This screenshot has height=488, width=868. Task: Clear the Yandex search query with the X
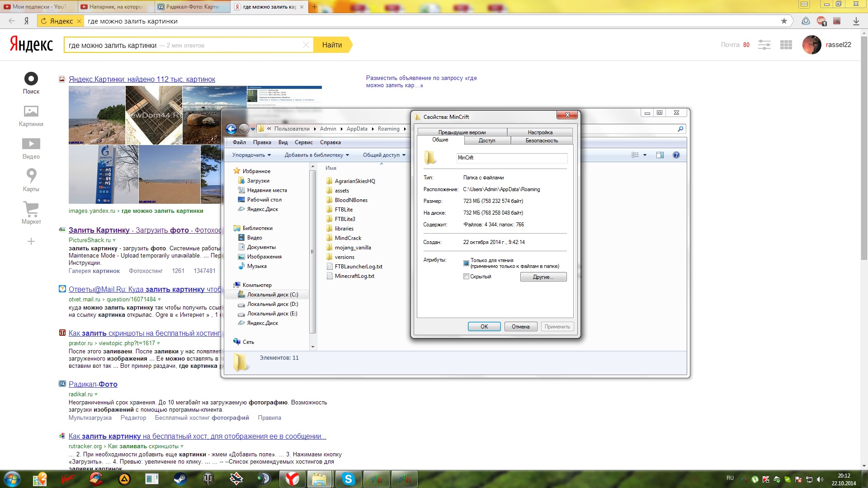click(306, 45)
